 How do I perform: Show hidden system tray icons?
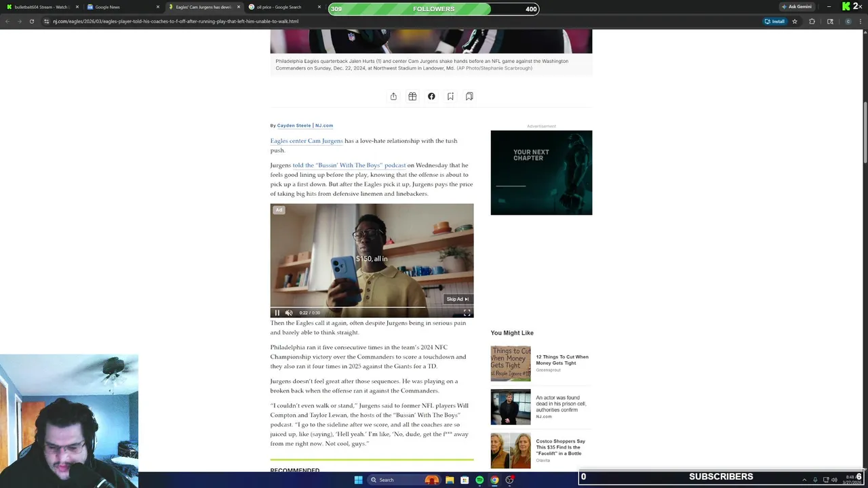804,480
